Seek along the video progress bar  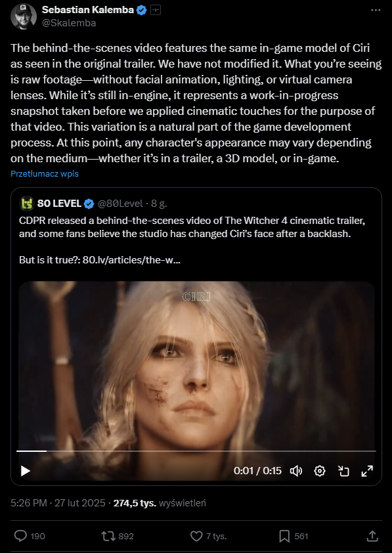click(196, 451)
